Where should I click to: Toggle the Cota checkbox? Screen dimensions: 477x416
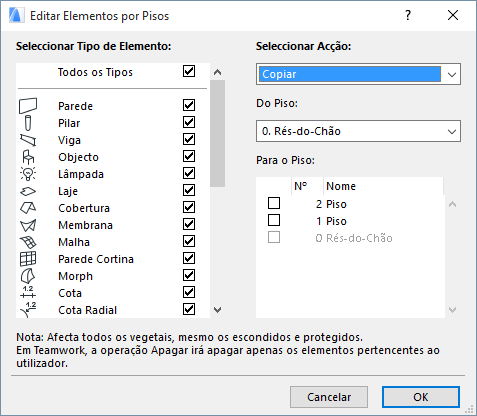189,292
